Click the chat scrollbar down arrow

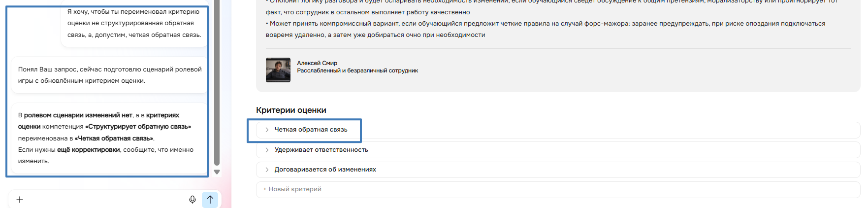[x=217, y=172]
